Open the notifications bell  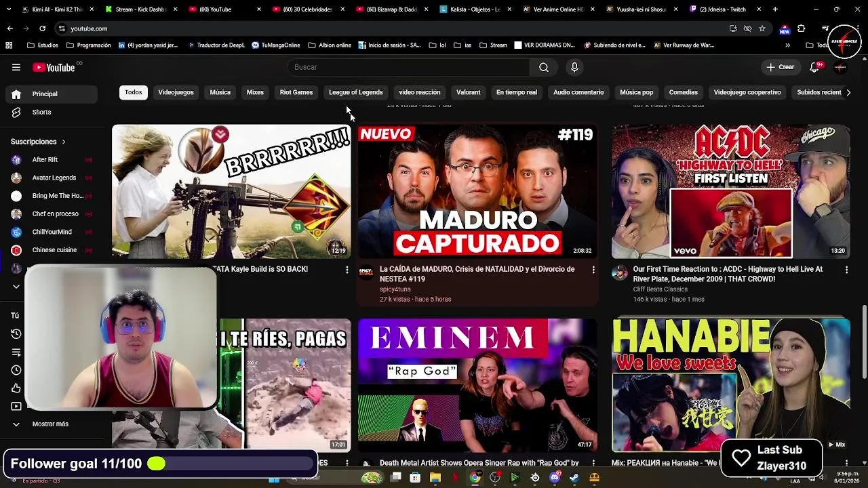pos(815,67)
